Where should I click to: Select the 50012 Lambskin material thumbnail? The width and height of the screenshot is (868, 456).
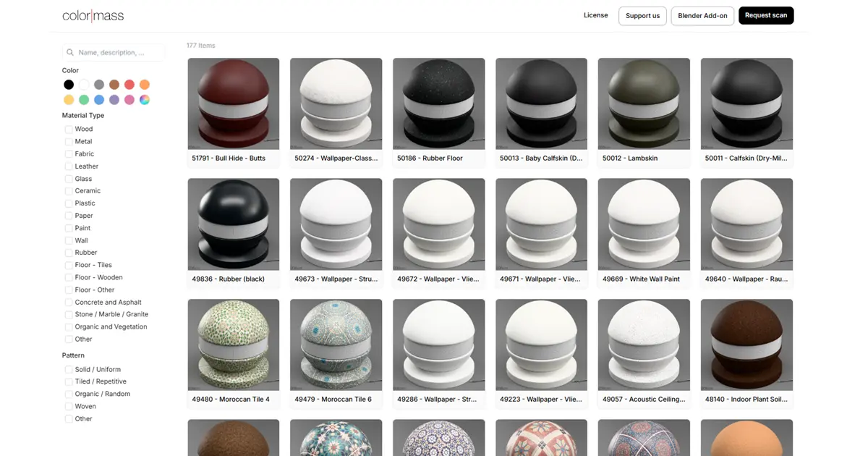pyautogui.click(x=644, y=104)
